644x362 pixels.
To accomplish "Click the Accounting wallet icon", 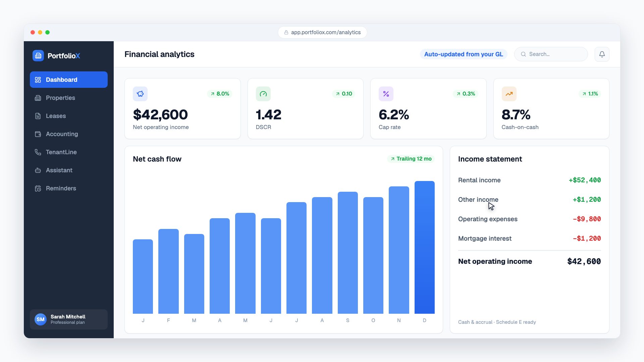I will click(x=38, y=134).
